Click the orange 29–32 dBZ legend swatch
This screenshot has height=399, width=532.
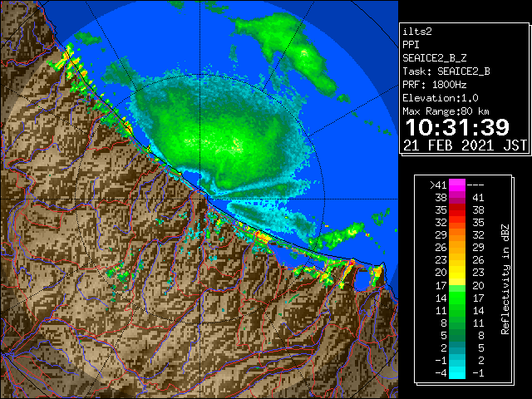[x=457, y=235]
